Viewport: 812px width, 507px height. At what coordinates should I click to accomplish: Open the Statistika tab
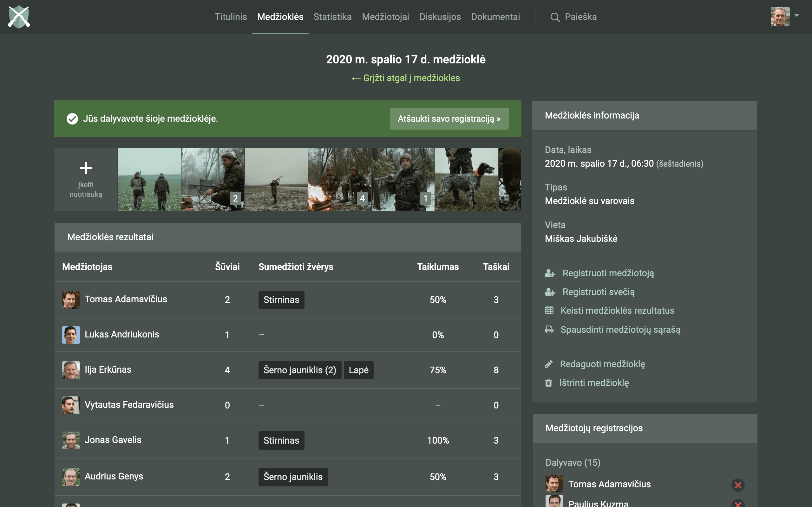click(x=332, y=17)
